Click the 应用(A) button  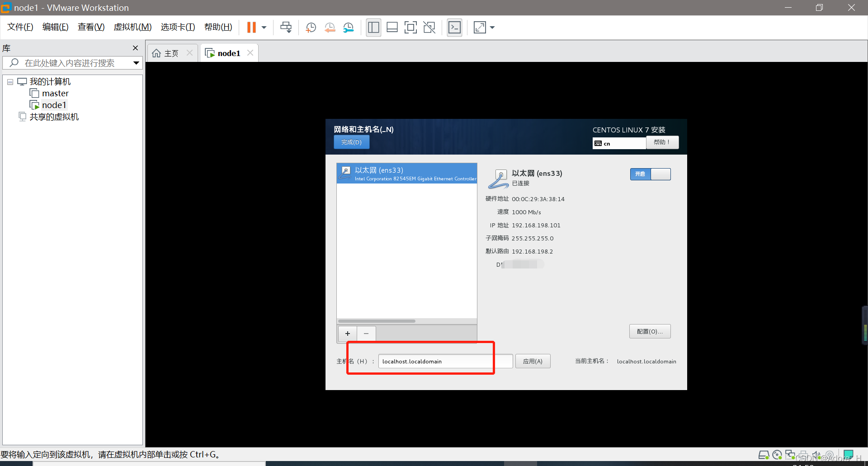[533, 361]
